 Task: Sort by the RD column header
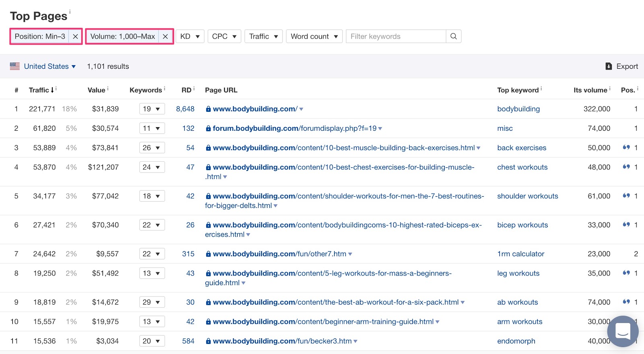pos(186,90)
